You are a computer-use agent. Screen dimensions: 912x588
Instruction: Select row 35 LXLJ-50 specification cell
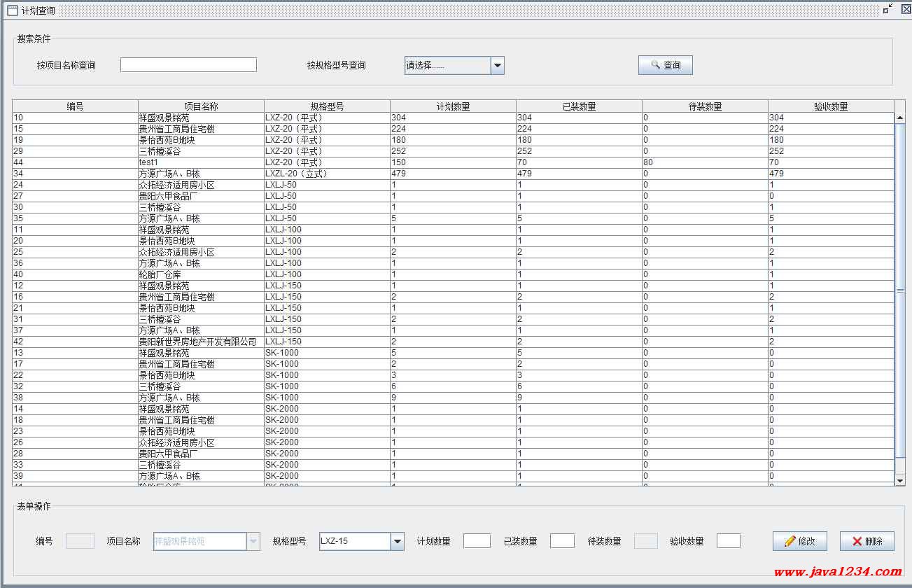(328, 218)
